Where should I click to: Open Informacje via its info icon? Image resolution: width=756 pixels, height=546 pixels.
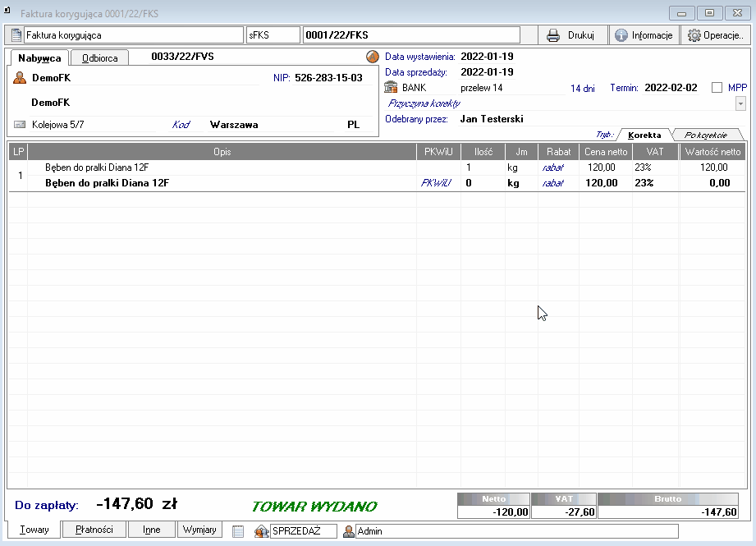[x=621, y=35]
